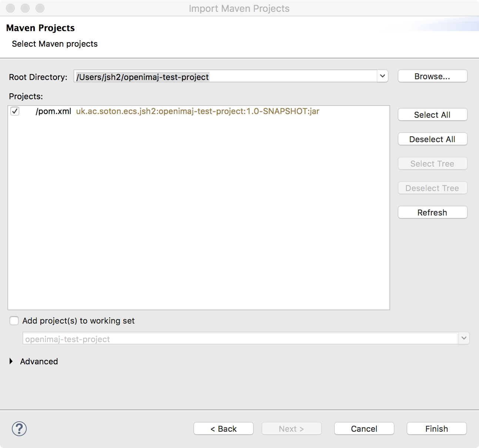Viewport: 479px width, 448px height.
Task: Refresh the Maven projects list
Action: 432,212
